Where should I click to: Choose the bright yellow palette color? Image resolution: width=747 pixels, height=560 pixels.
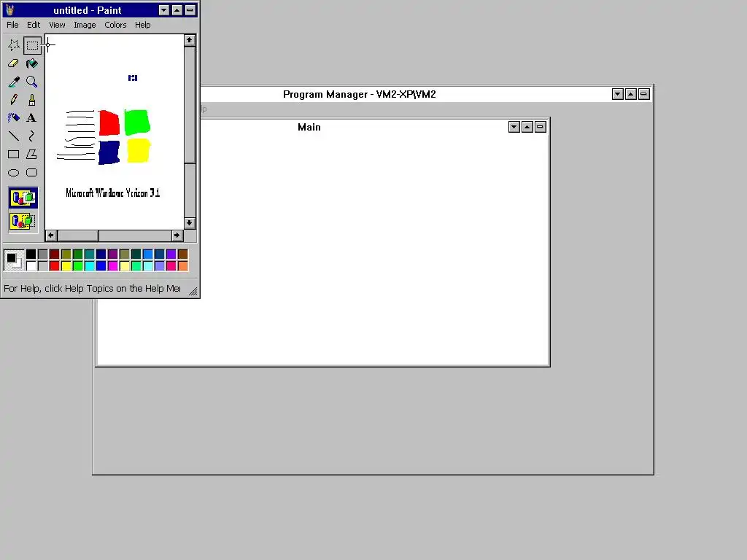click(x=66, y=265)
